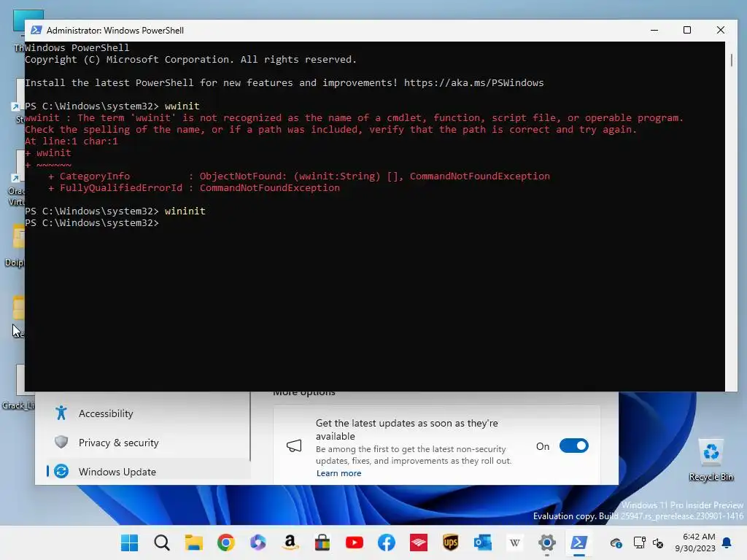Open the Copilot icon in the taskbar

258,542
